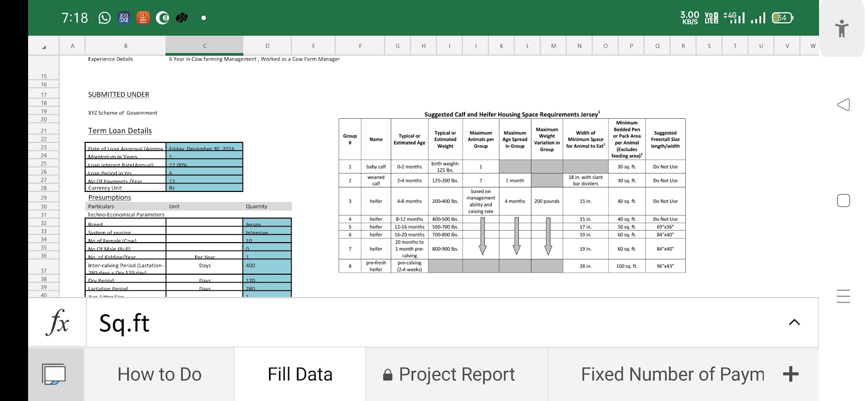This screenshot has height=401, width=868.
Task: Select the Rs currency value cell
Action: coord(204,188)
